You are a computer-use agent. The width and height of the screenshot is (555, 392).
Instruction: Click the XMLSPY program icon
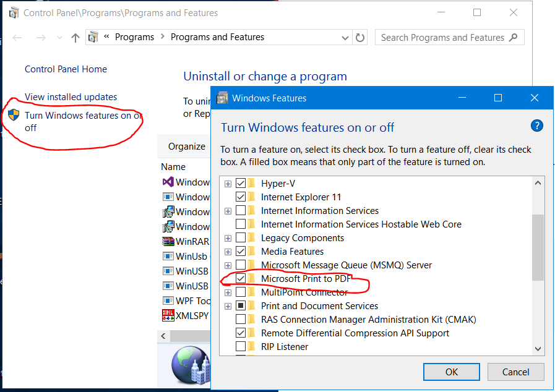[168, 315]
